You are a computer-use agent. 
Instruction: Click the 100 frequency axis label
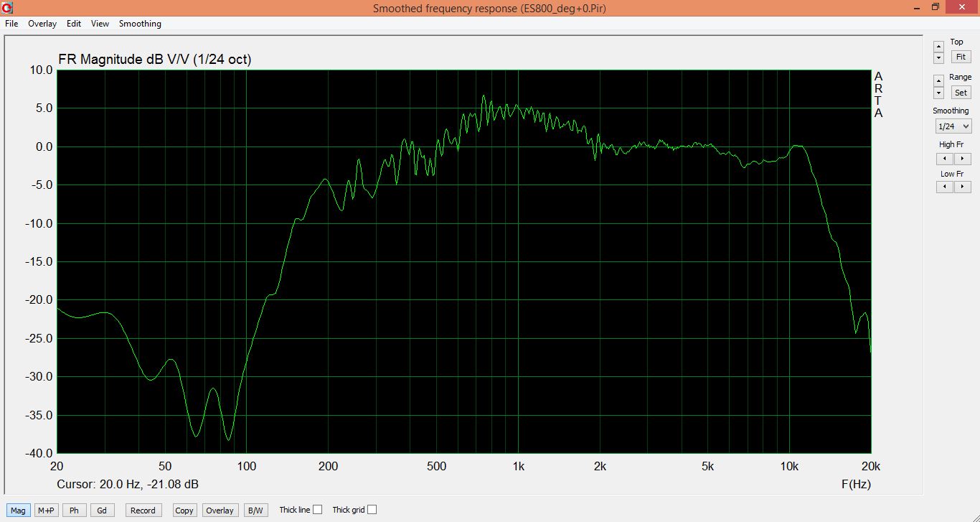(x=246, y=466)
